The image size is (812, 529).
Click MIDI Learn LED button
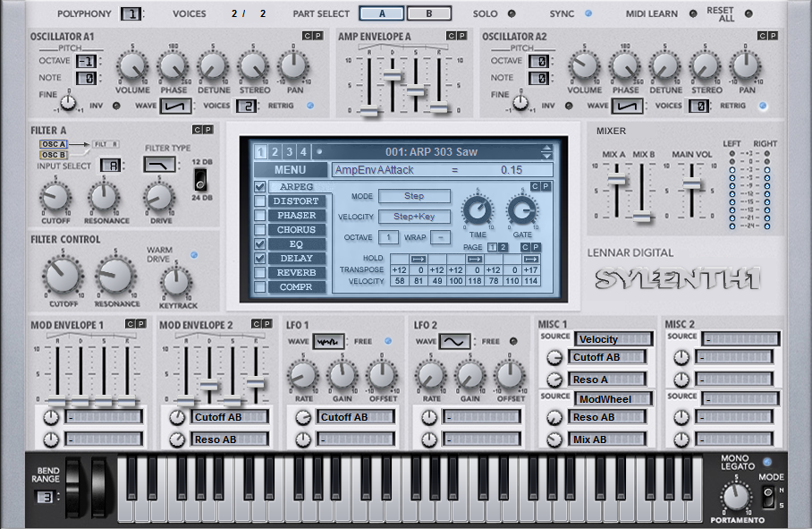pyautogui.click(x=693, y=14)
